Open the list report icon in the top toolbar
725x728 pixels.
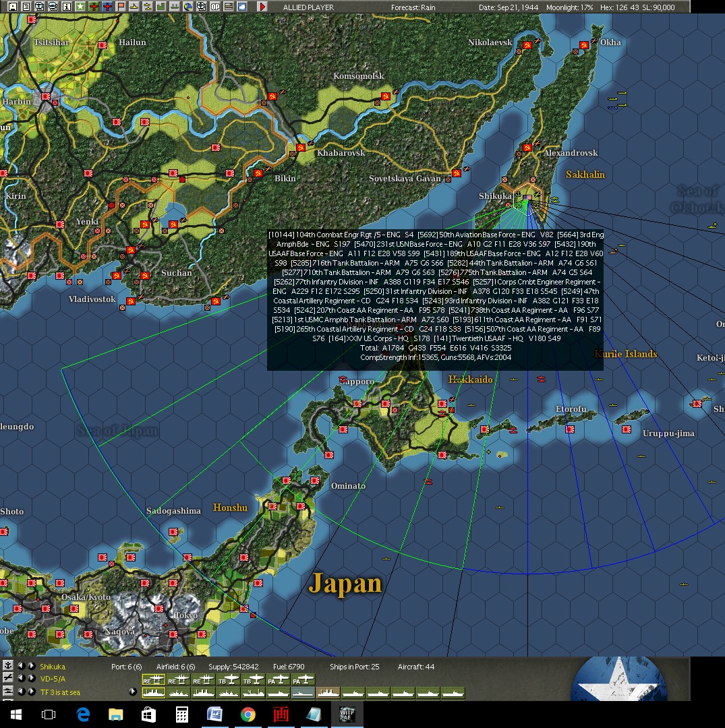[x=26, y=7]
